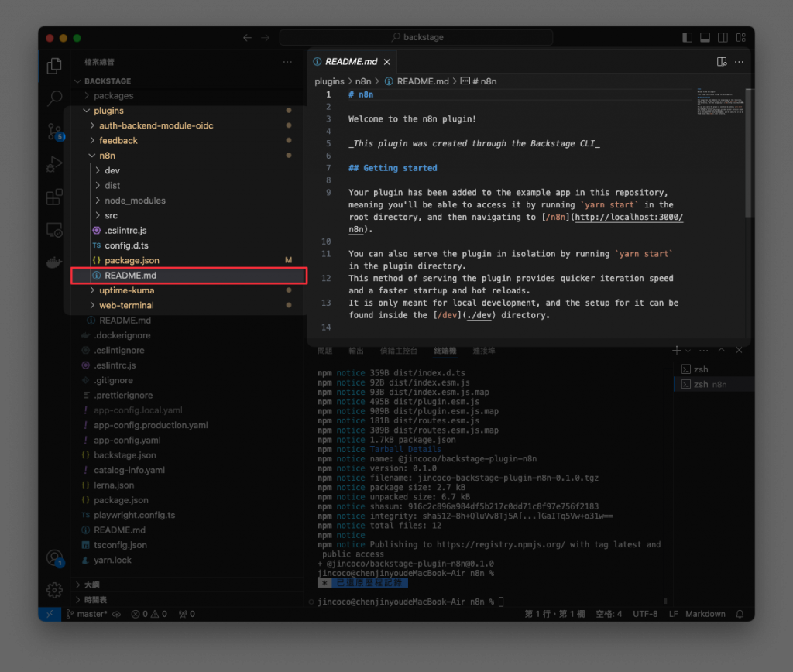793x672 pixels.
Task: Open the Explorer view in activity bar
Action: coord(54,66)
